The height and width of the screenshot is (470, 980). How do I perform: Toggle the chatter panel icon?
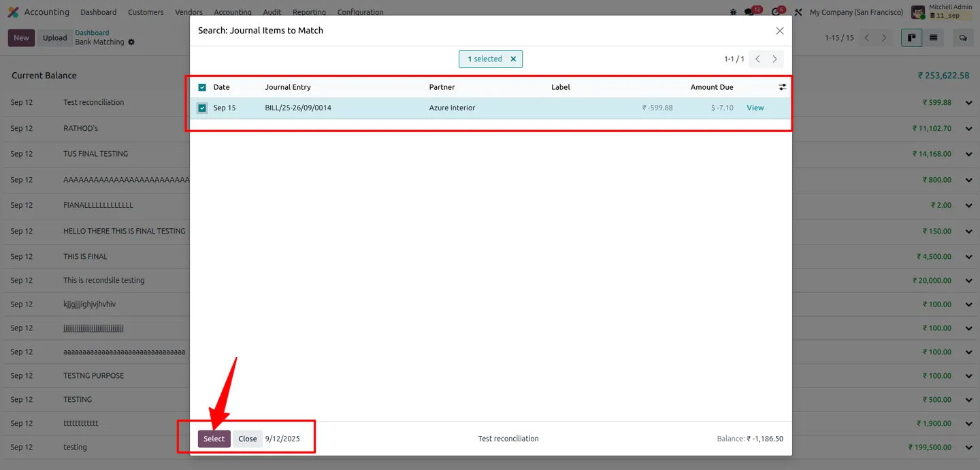tap(963, 37)
